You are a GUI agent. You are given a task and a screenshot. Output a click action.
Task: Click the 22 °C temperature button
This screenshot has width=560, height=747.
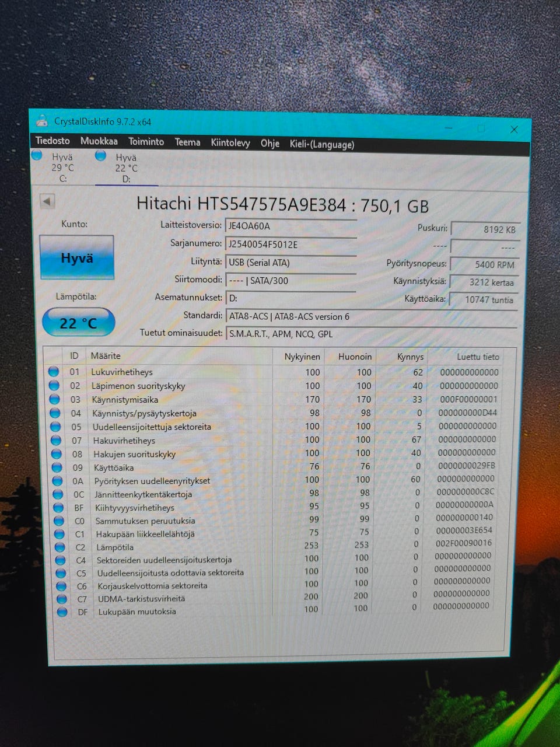click(x=78, y=323)
